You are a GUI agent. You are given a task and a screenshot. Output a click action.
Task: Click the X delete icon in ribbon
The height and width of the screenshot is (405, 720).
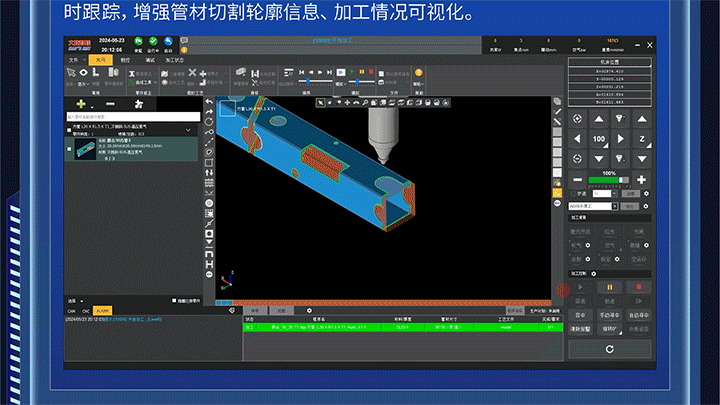click(192, 73)
